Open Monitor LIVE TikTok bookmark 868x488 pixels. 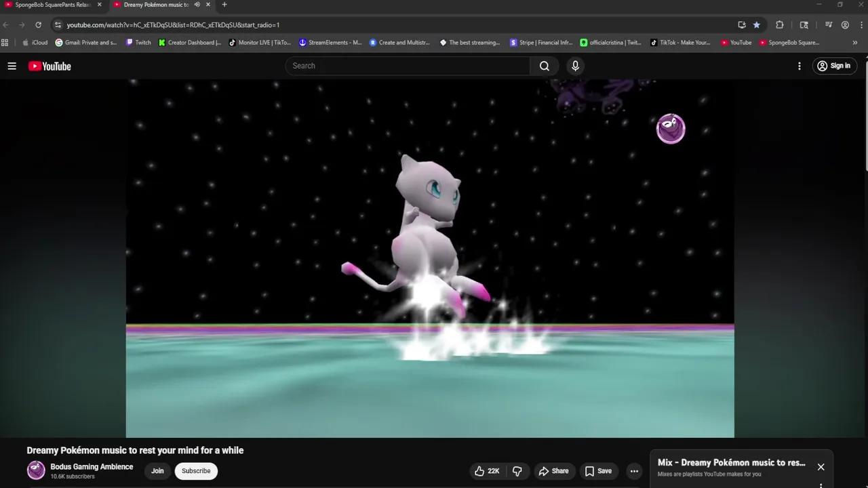(x=260, y=43)
